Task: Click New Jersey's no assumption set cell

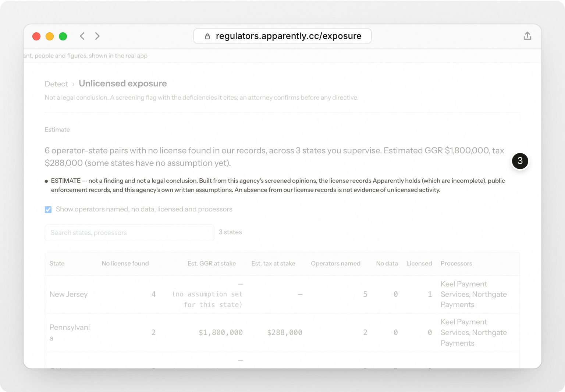Action: (x=207, y=294)
